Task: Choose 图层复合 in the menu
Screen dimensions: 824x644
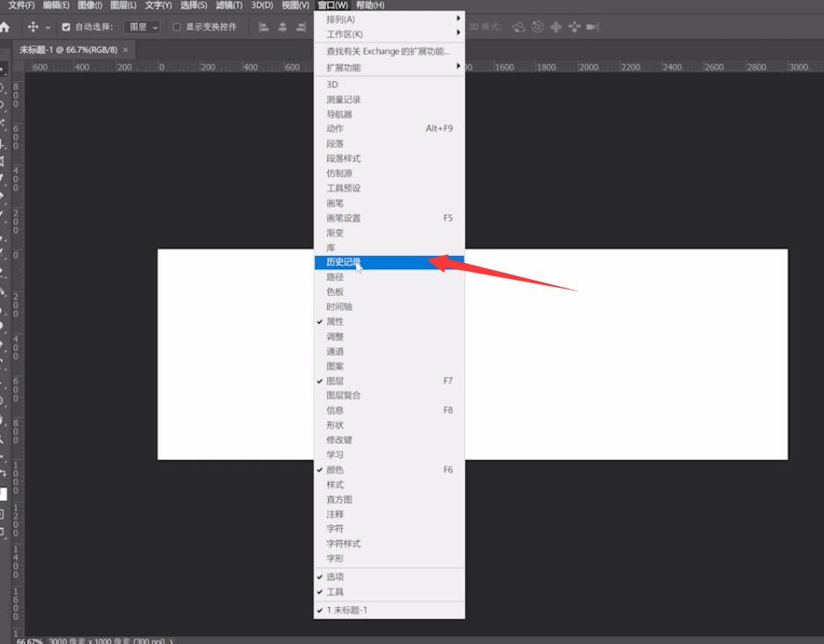Action: (x=389, y=395)
